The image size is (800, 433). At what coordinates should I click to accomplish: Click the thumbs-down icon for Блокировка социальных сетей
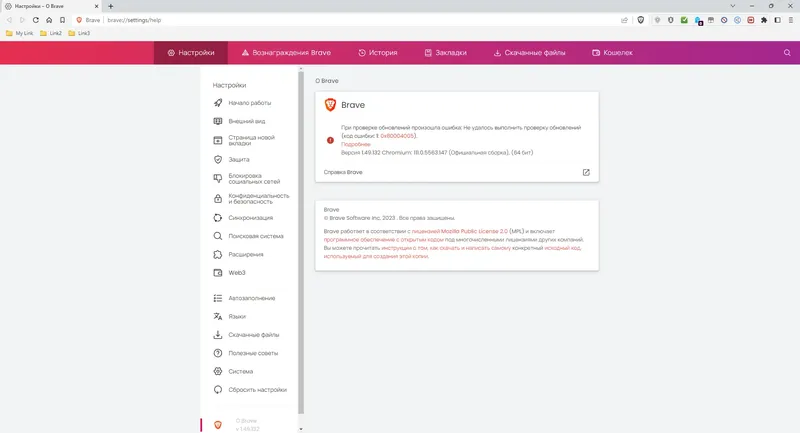218,179
